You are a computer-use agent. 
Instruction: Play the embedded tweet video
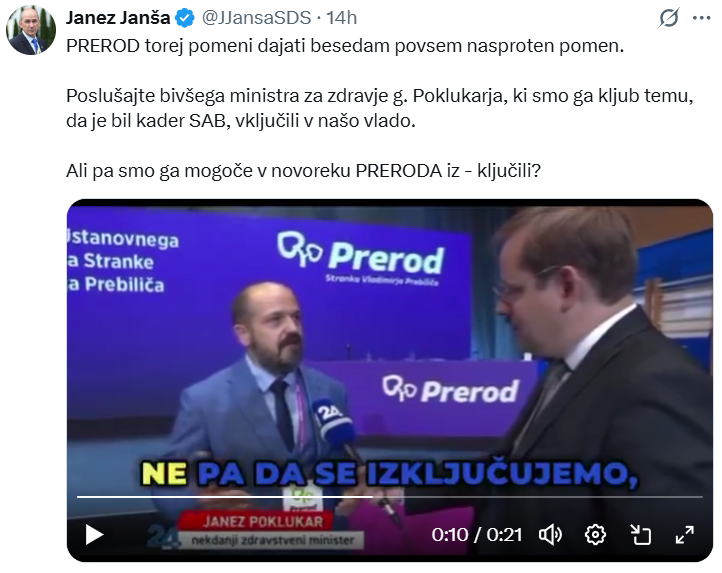94,535
